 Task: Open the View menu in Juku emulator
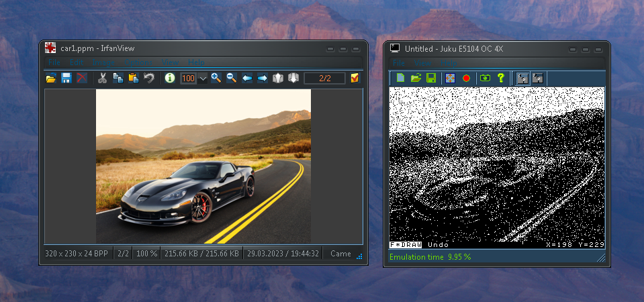(422, 62)
